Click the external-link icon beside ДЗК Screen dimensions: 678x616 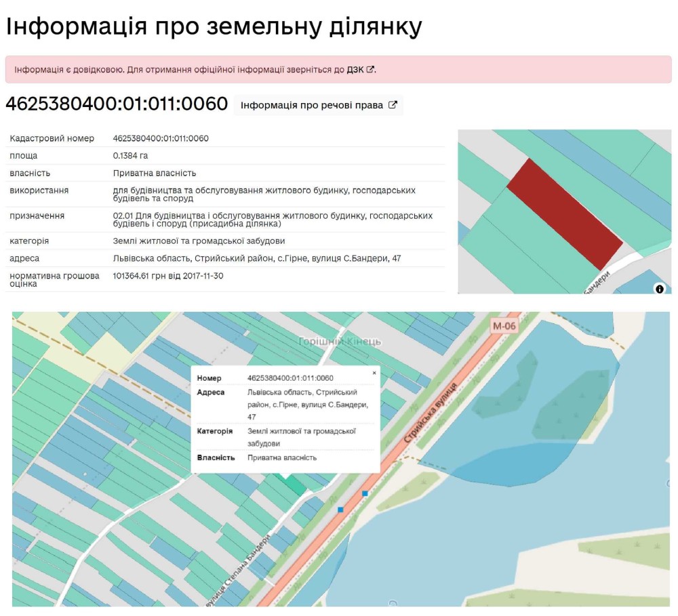(370, 69)
